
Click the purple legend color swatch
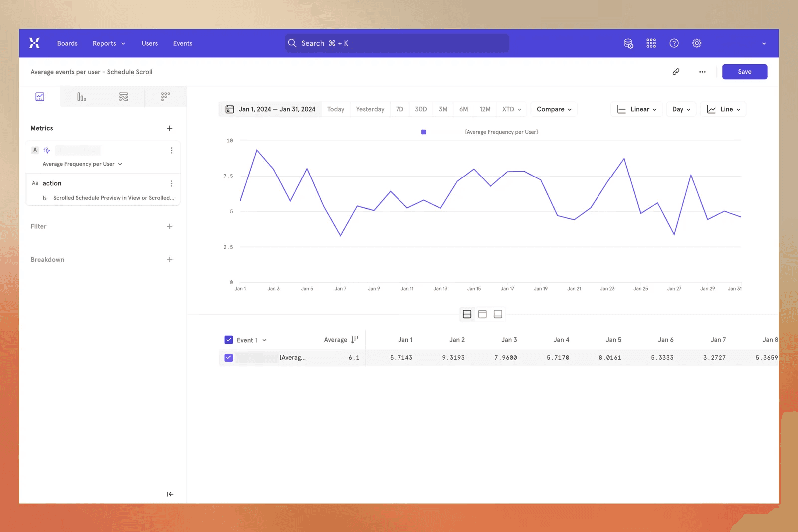pyautogui.click(x=424, y=132)
